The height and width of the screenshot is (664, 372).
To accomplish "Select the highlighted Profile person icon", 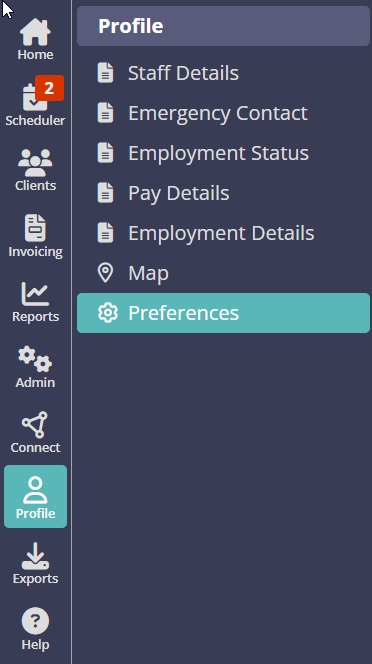I will point(35,497).
